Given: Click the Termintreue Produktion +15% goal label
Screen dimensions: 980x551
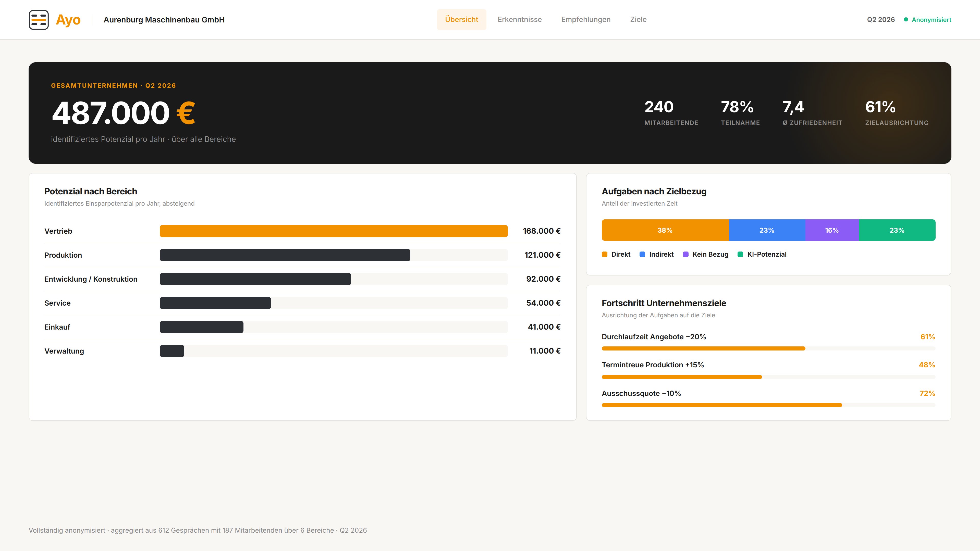Looking at the screenshot, I should click(653, 365).
